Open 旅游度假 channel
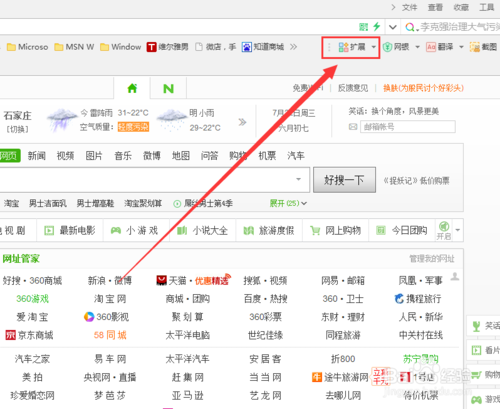This screenshot has width=500, height=409. click(269, 230)
